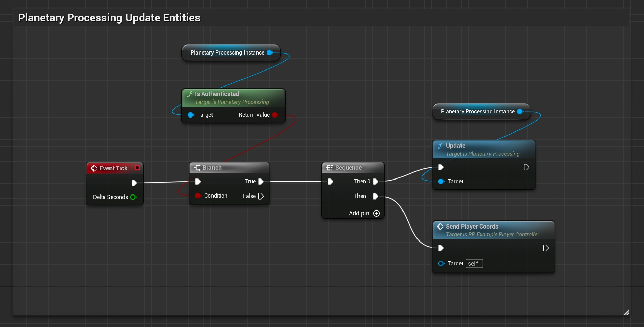The height and width of the screenshot is (327, 644).
Task: Click the comment box resize handle
Action: (x=627, y=312)
